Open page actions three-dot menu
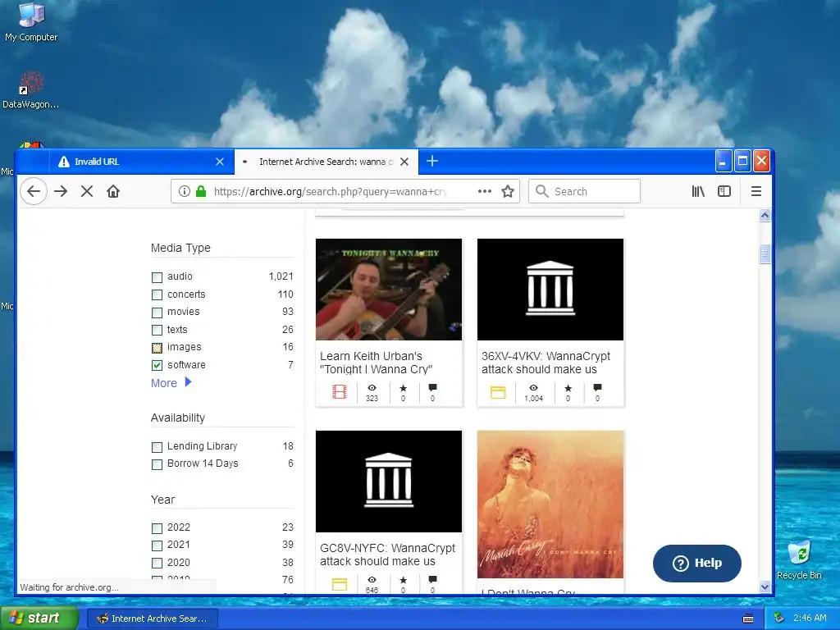Image resolution: width=840 pixels, height=630 pixels. [485, 191]
